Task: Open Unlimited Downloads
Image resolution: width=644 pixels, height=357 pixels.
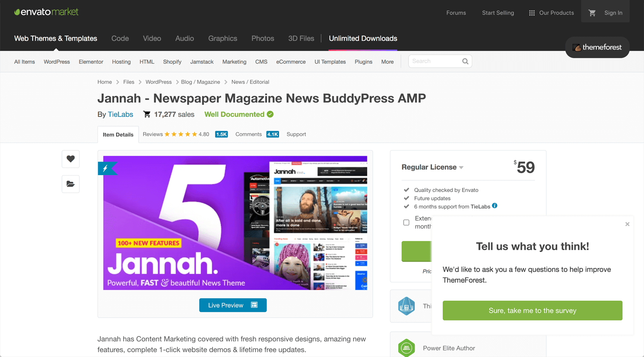Action: tap(363, 39)
